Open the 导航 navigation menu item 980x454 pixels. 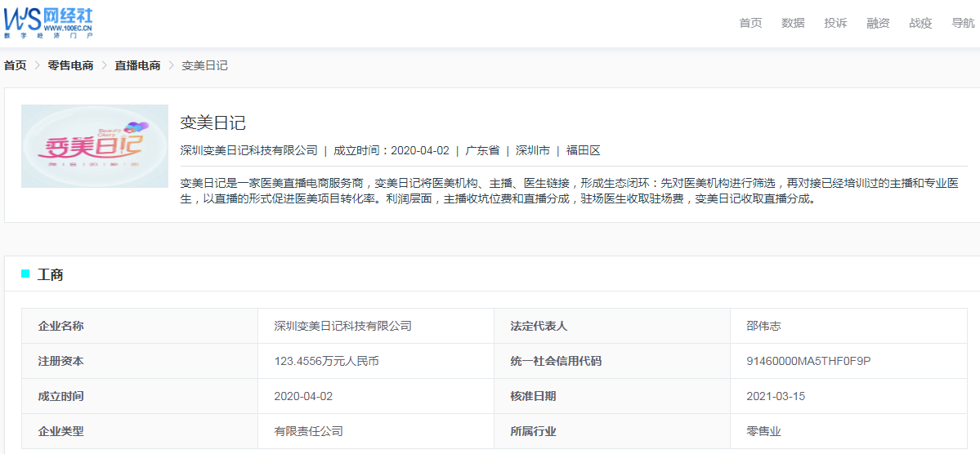pyautogui.click(x=963, y=23)
